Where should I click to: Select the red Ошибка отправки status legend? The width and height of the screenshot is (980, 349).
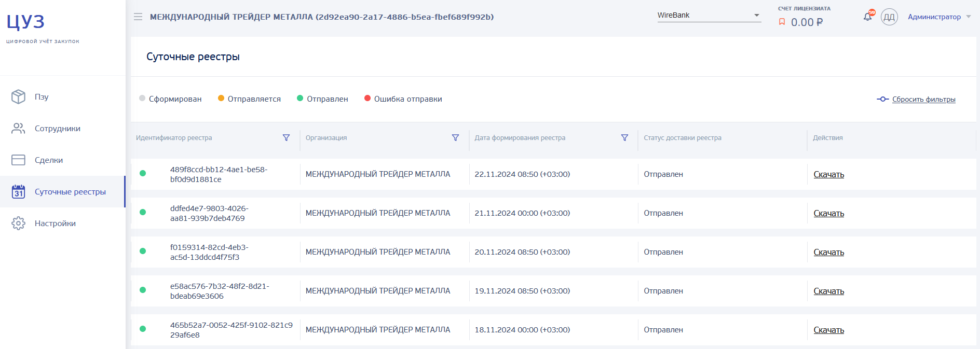(403, 99)
